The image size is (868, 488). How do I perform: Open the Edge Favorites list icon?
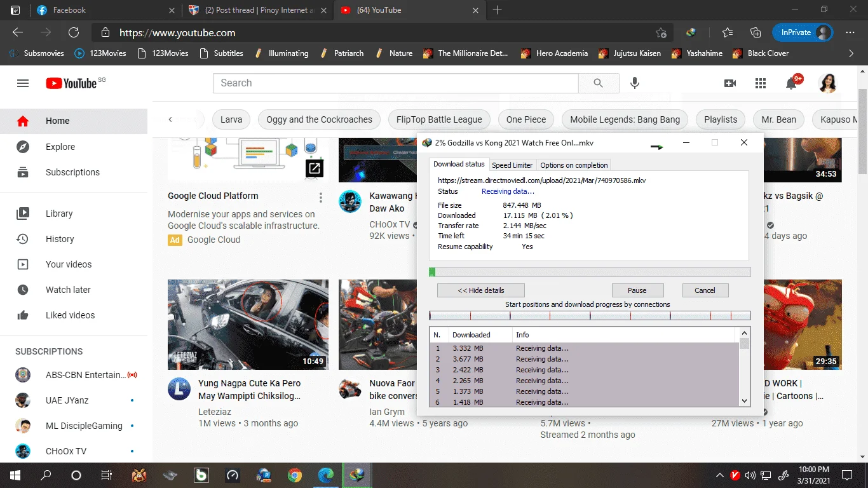point(728,32)
